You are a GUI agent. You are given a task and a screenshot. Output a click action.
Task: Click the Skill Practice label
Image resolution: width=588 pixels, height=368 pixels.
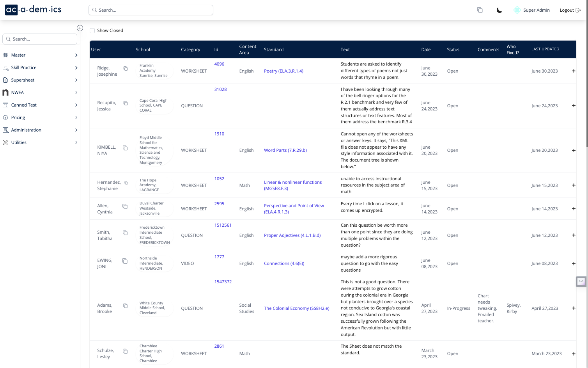pyautogui.click(x=24, y=68)
